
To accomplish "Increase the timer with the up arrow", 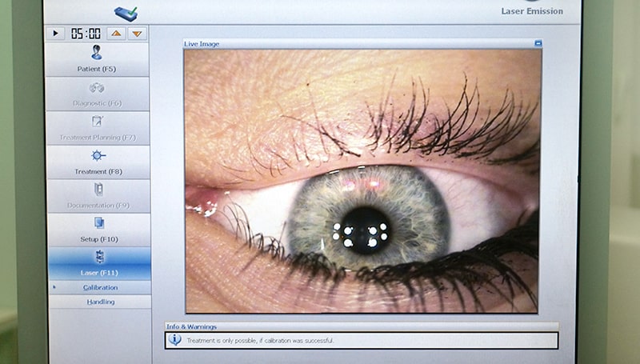I will click(x=116, y=34).
